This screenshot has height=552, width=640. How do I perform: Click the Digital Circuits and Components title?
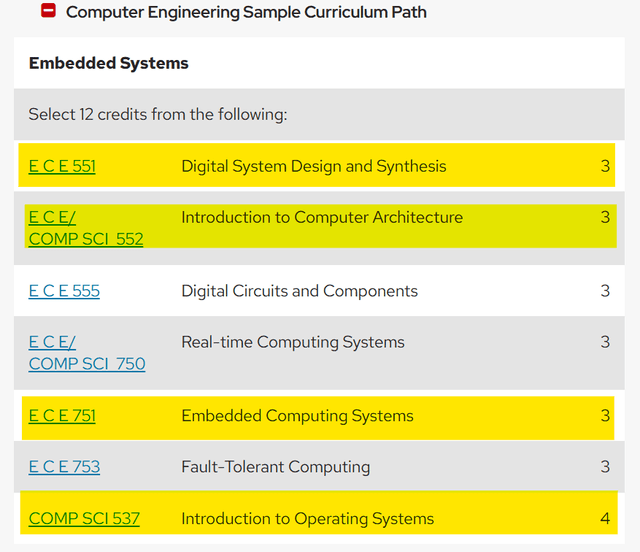pos(299,291)
